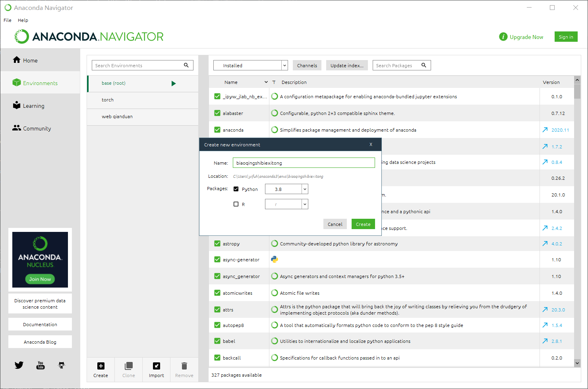
Task: Click the Remove environment trash icon
Action: 184,366
